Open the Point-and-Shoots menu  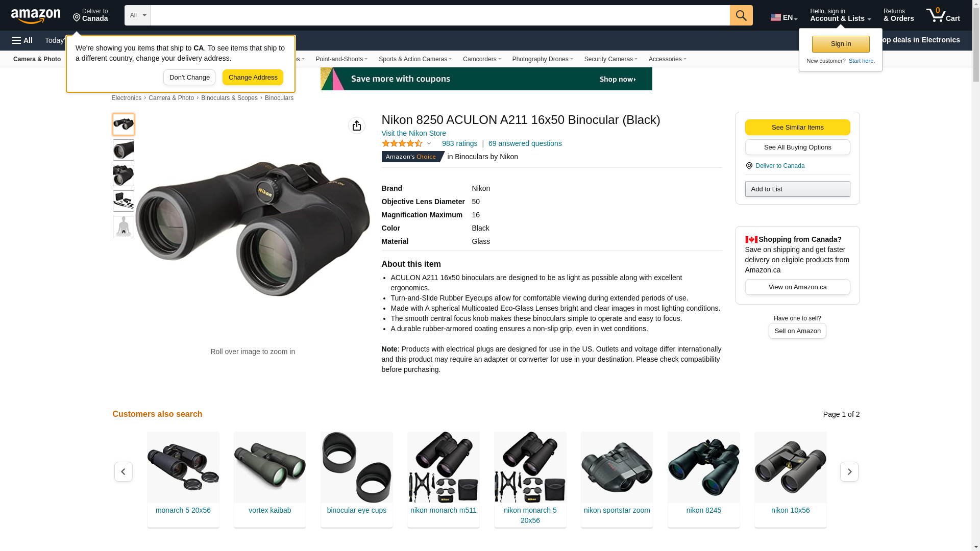pos(341,59)
